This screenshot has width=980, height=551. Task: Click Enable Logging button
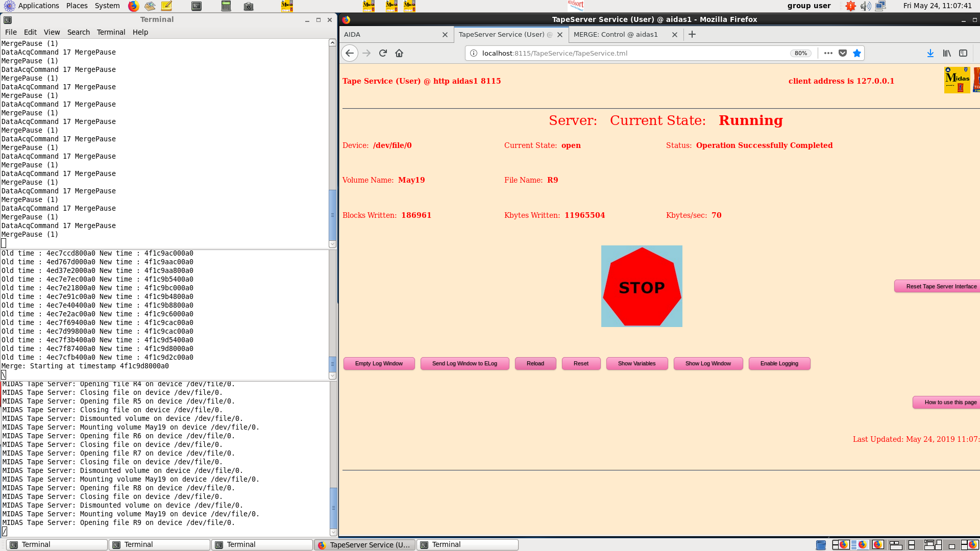[779, 363]
